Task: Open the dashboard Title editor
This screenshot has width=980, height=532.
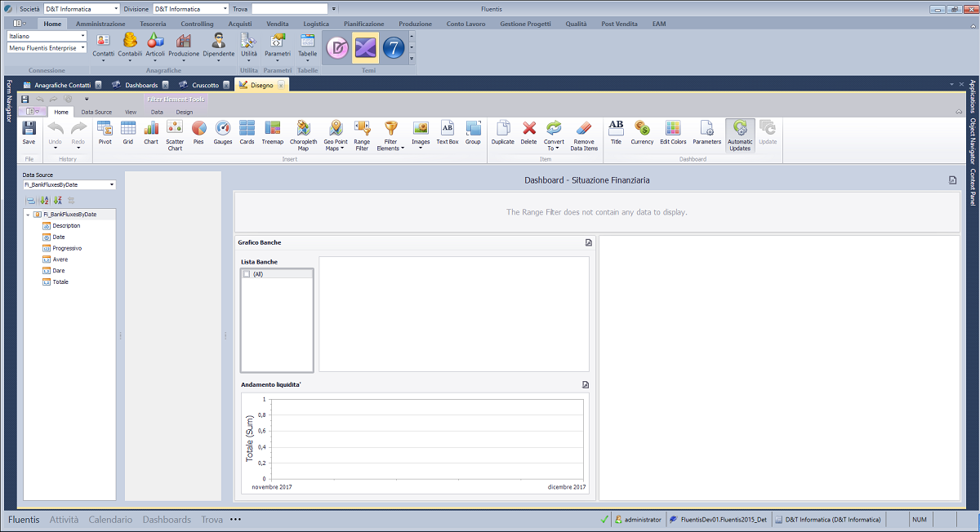Action: coord(616,132)
